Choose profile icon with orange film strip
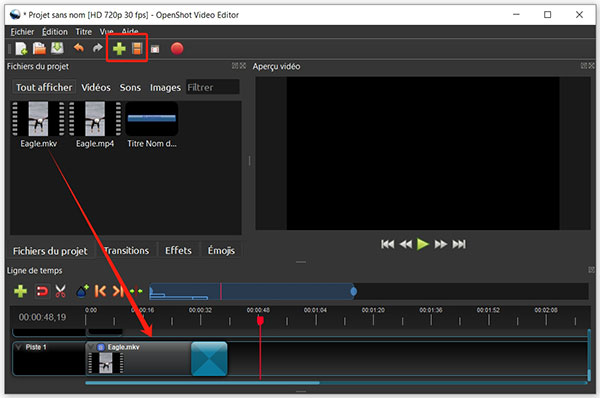Screen dimensions: 600x398 tap(137, 49)
